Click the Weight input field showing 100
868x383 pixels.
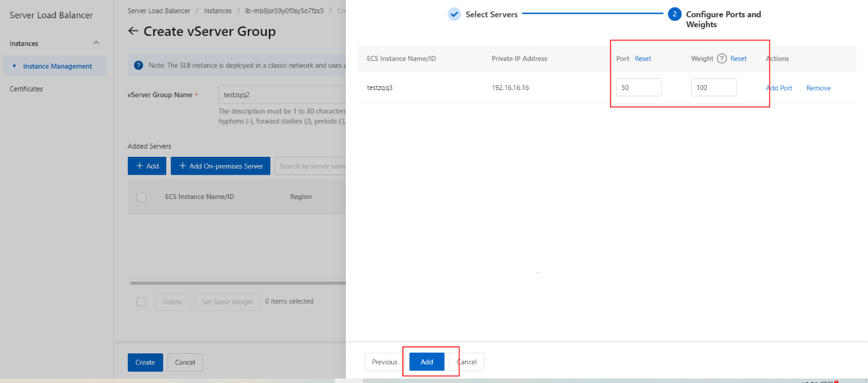click(x=714, y=88)
